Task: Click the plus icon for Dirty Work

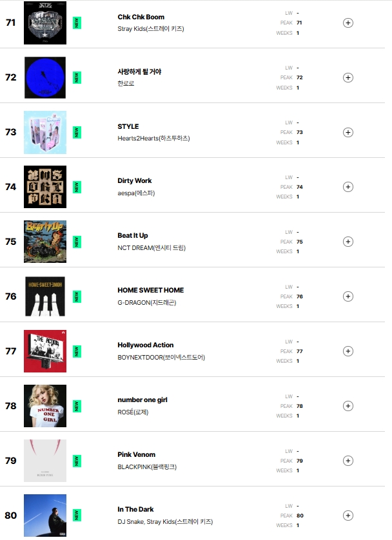Action: tap(348, 187)
